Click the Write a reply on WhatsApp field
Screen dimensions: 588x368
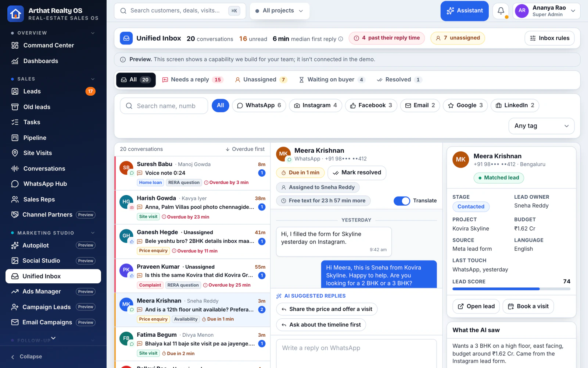356,353
